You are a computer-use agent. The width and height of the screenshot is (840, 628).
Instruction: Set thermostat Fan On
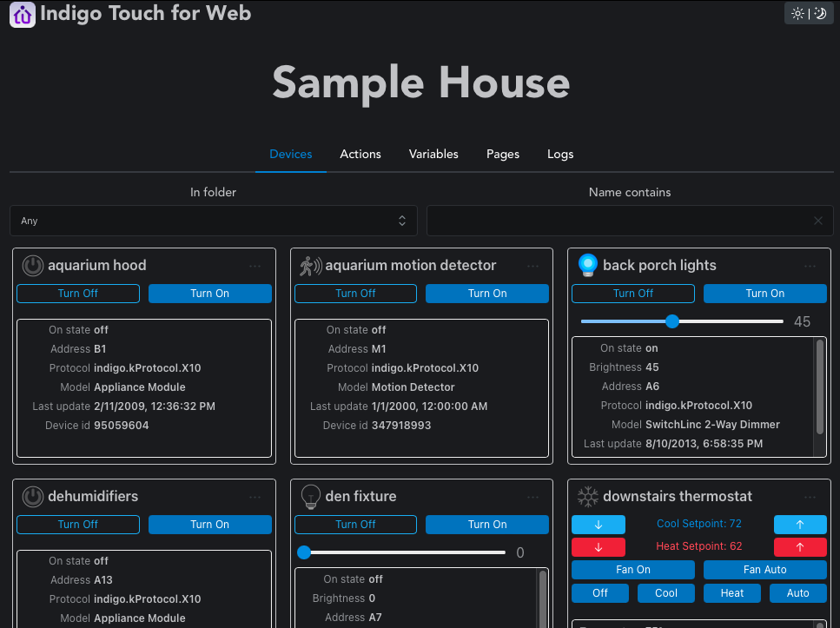633,570
